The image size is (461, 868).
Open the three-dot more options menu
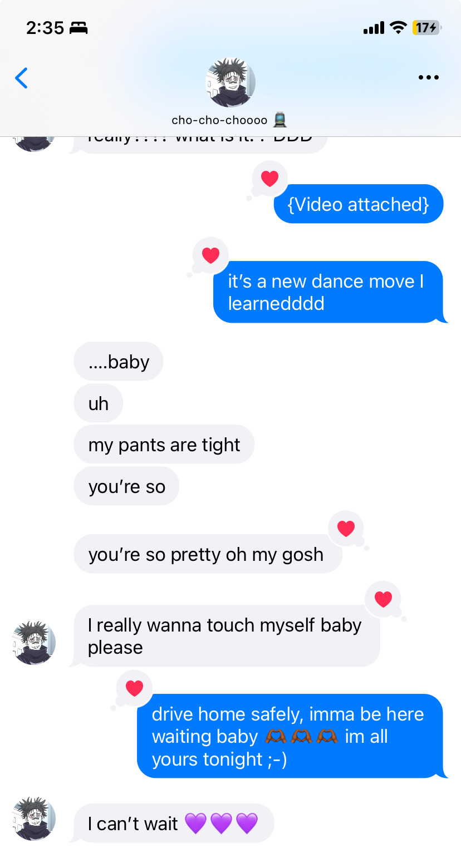428,78
